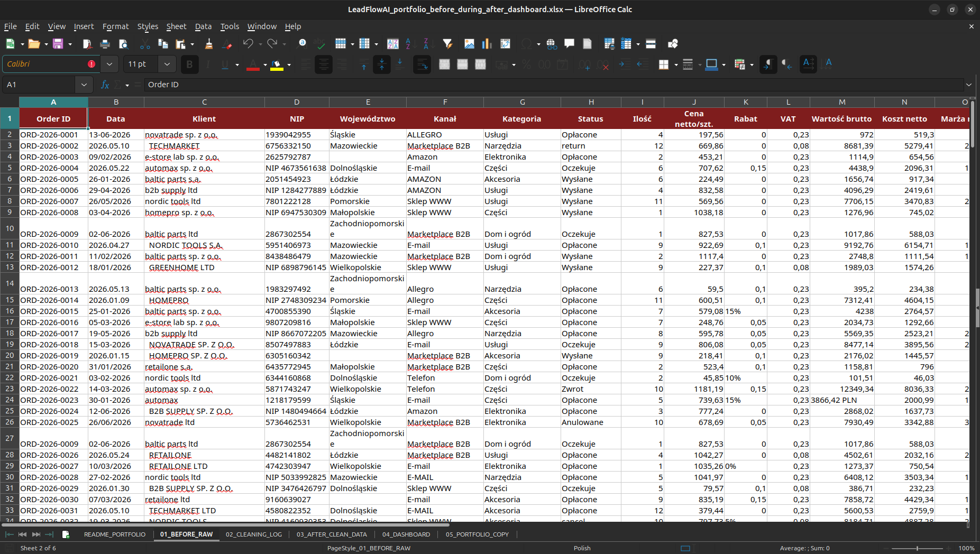Insert a chart via toolbar icon
The image size is (980, 554).
(487, 44)
